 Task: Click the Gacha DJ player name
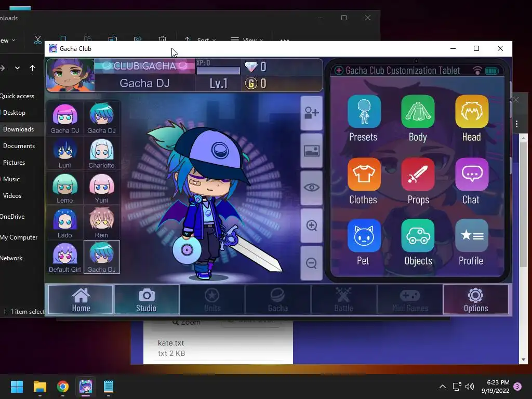click(x=144, y=83)
